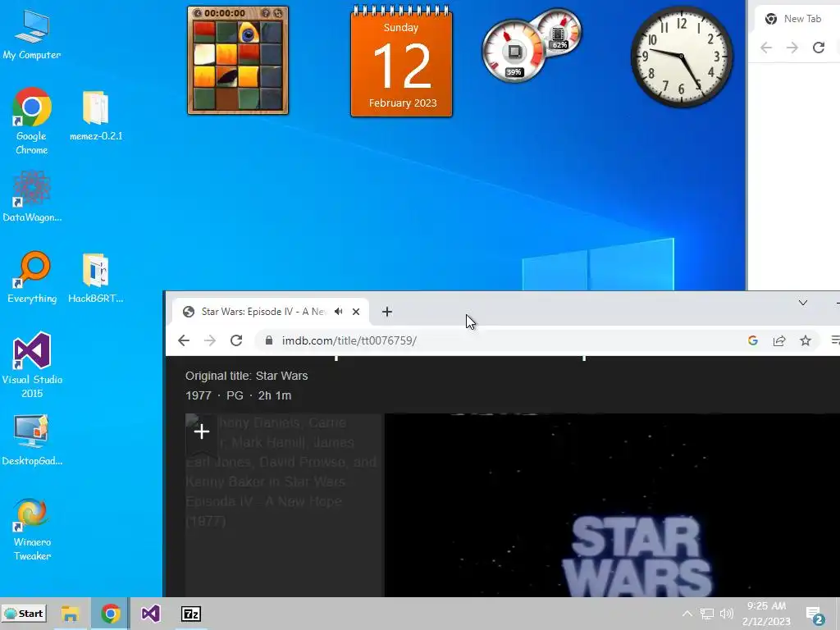Click the Google icon in address bar
This screenshot has width=840, height=630.
coord(753,340)
